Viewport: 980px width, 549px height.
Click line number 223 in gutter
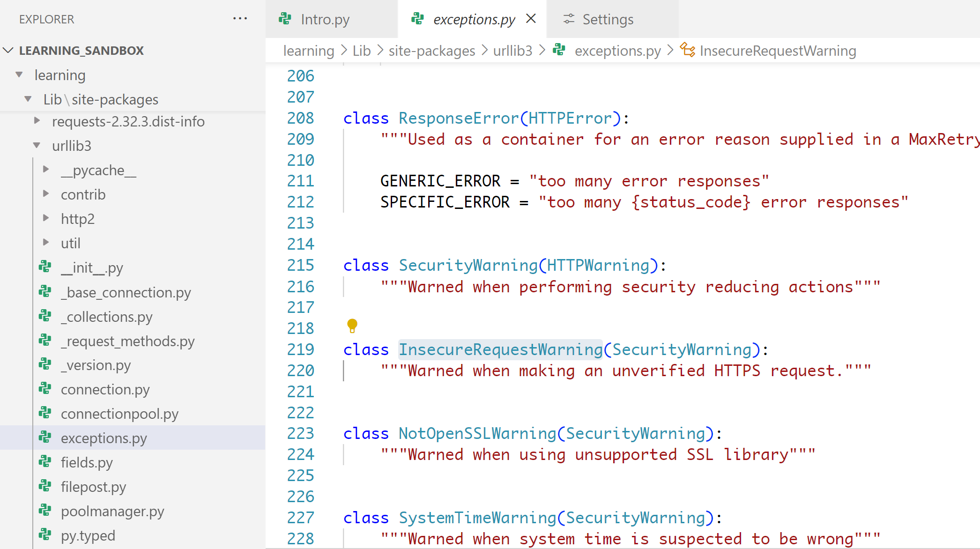(300, 433)
